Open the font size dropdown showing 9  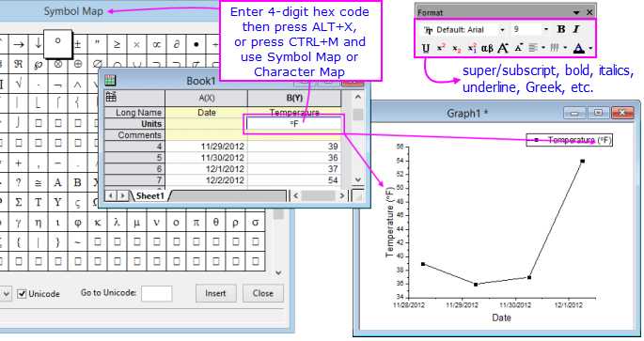(545, 29)
